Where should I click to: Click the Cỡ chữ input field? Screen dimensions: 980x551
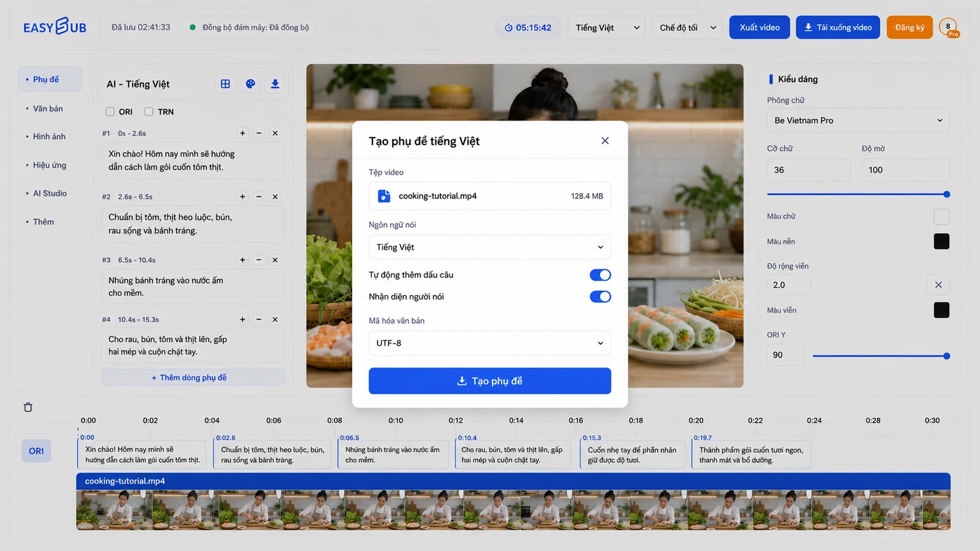click(809, 170)
